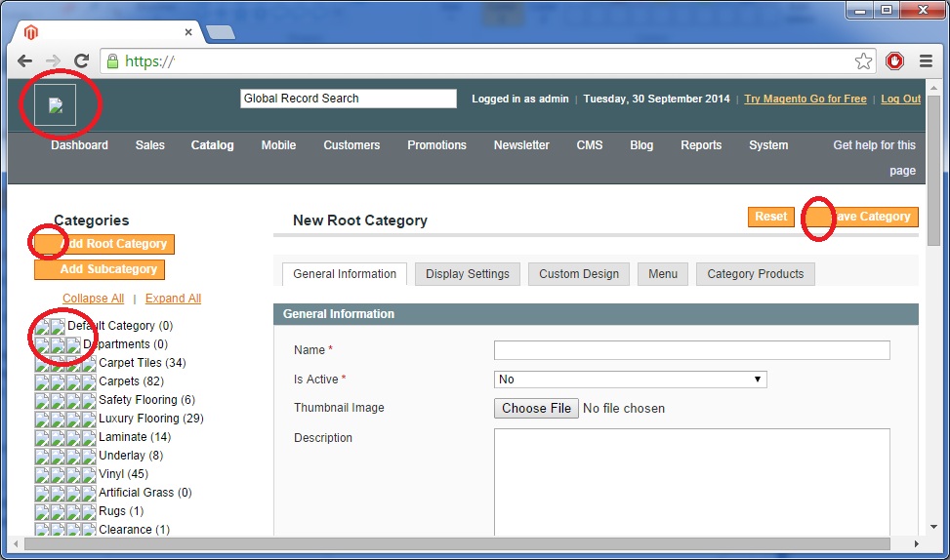Open the CMS menu
Viewport: 950px width, 560px height.
pos(590,145)
